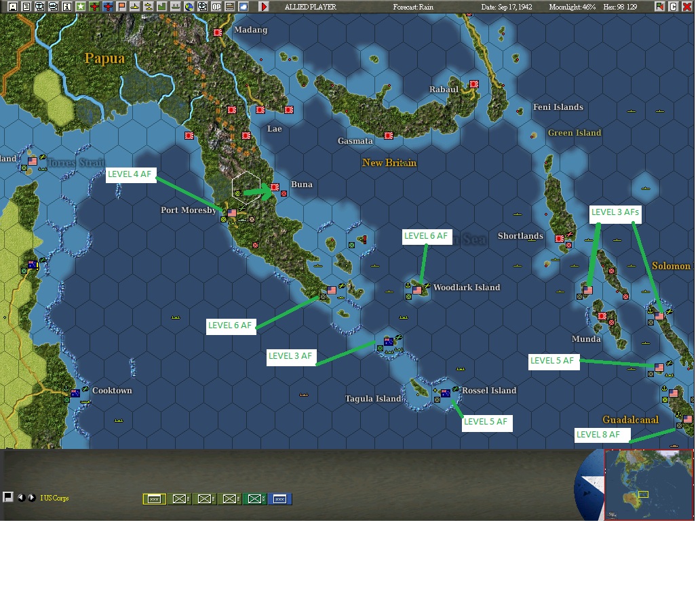Select the Japanese base flag at Rabaul
Screen dimensions: 700x609
474,84
